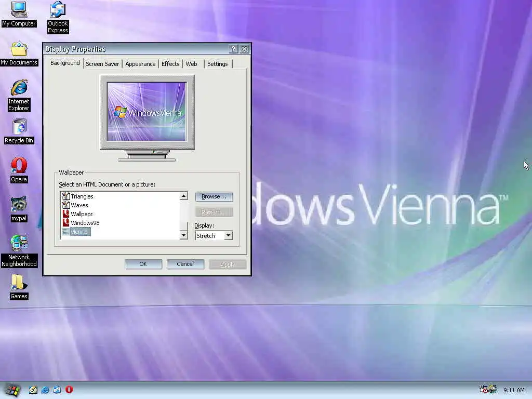Viewport: 532px width, 399px height.
Task: Click the help question mark button
Action: tap(233, 49)
